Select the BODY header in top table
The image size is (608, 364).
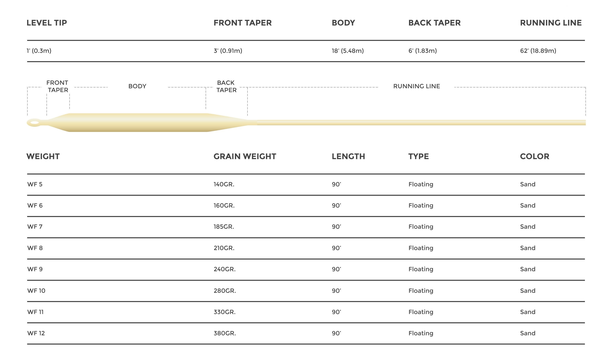pyautogui.click(x=343, y=23)
